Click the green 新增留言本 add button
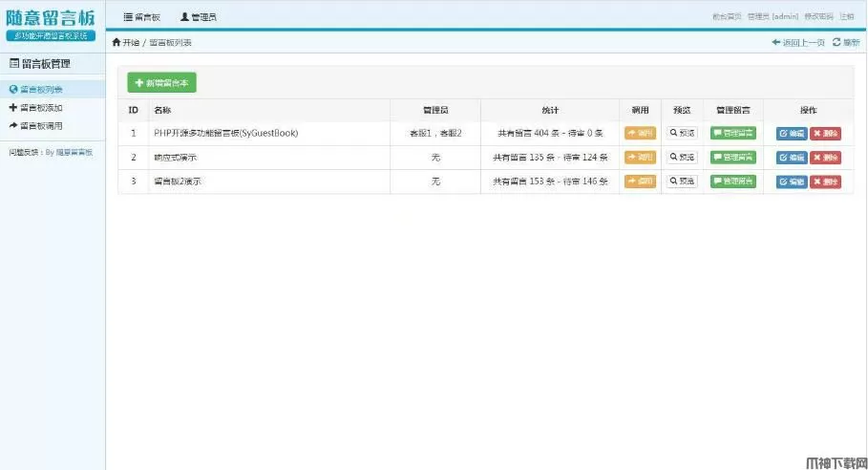 pyautogui.click(x=161, y=83)
